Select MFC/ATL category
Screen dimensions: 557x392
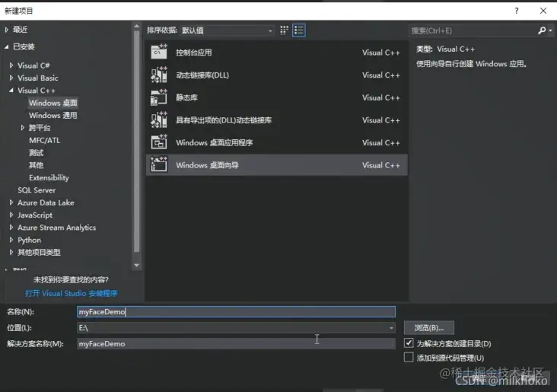44,140
